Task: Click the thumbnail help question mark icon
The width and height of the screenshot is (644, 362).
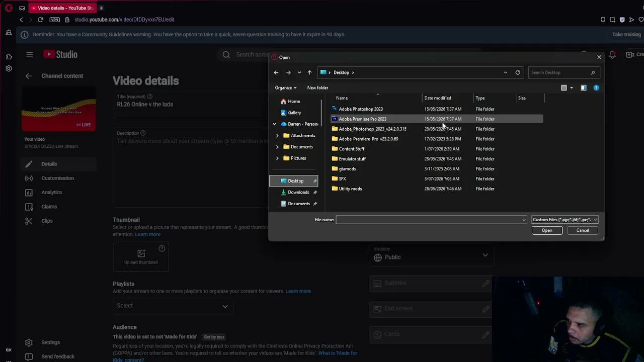Action: pos(162,248)
